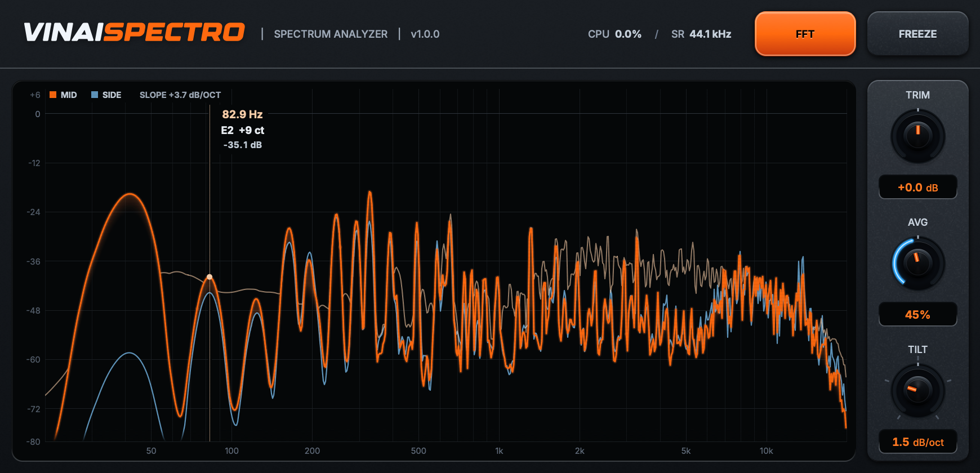Click the 10k frequency axis label

(766, 450)
